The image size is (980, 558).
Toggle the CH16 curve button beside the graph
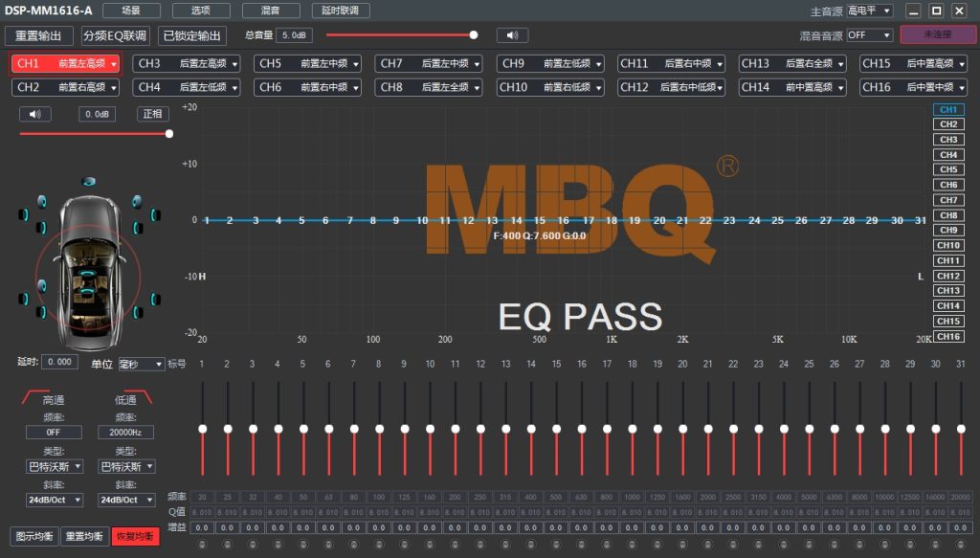[x=948, y=337]
